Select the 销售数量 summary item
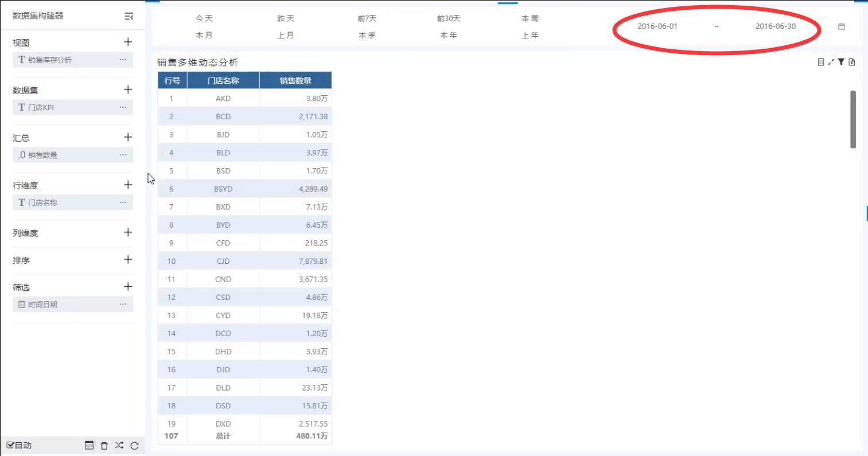Image resolution: width=868 pixels, height=456 pixels. point(73,155)
